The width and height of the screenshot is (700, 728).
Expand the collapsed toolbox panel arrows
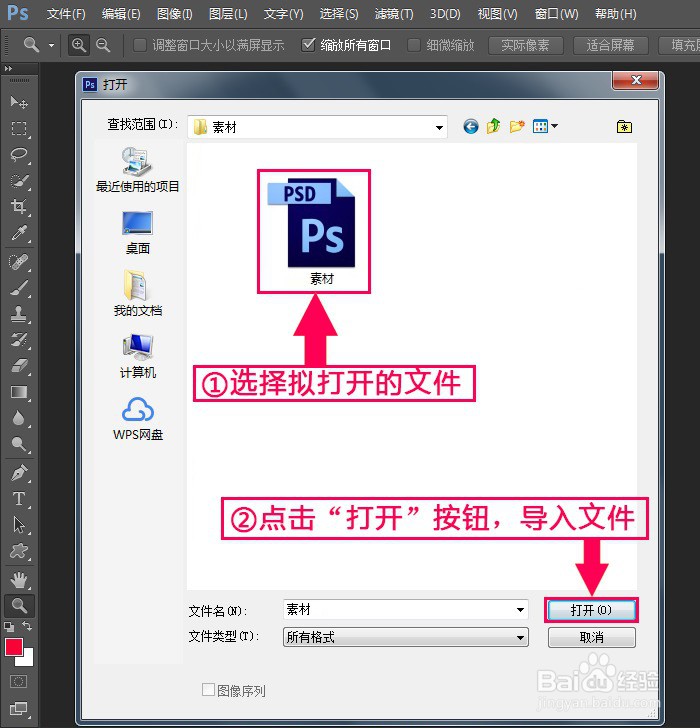(x=8, y=68)
